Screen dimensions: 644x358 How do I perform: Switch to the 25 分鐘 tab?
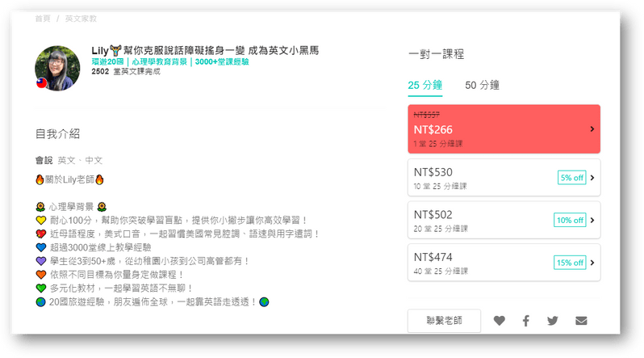point(424,85)
